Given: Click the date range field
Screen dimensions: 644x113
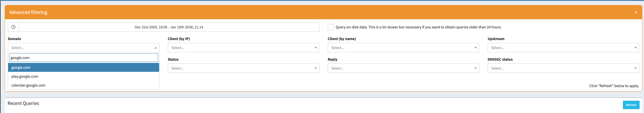Looking at the screenshot, I should click(x=169, y=27).
